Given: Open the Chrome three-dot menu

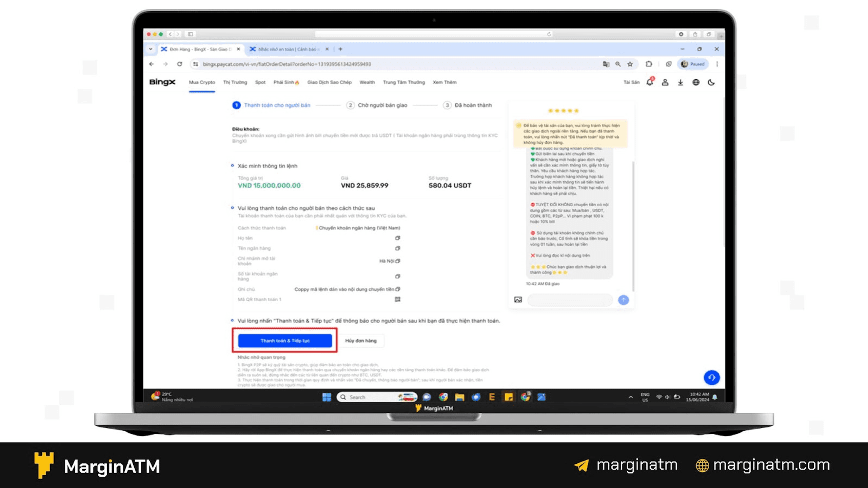Looking at the screenshot, I should pos(717,64).
